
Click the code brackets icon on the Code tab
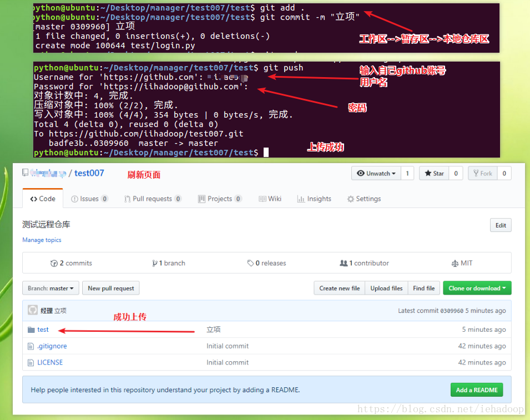click(x=33, y=199)
